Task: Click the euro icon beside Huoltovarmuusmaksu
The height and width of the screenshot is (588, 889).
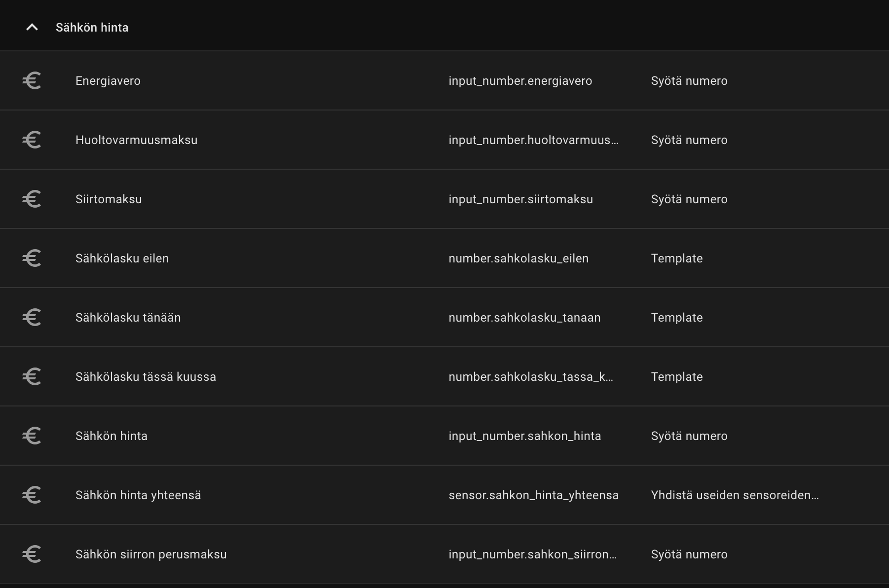Action: (32, 140)
